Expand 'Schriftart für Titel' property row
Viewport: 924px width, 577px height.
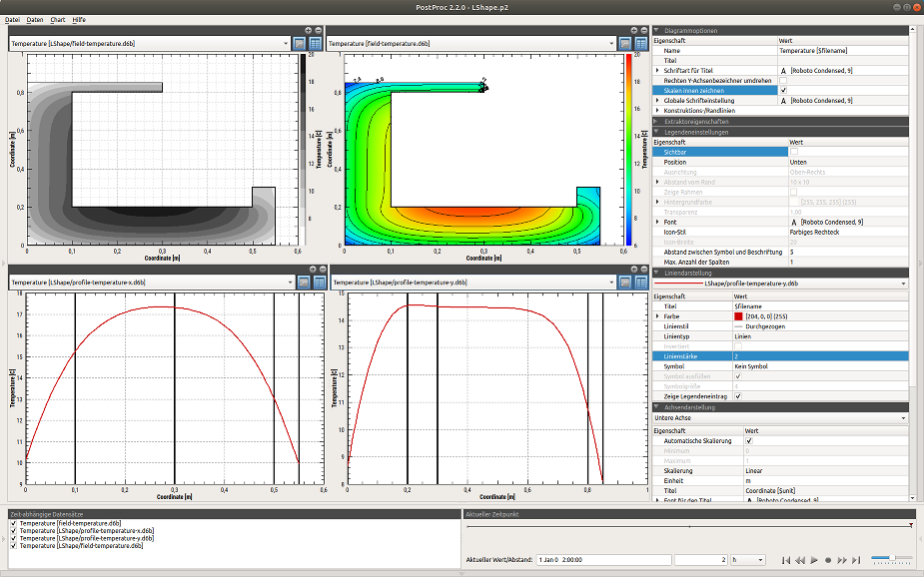pyautogui.click(x=657, y=71)
